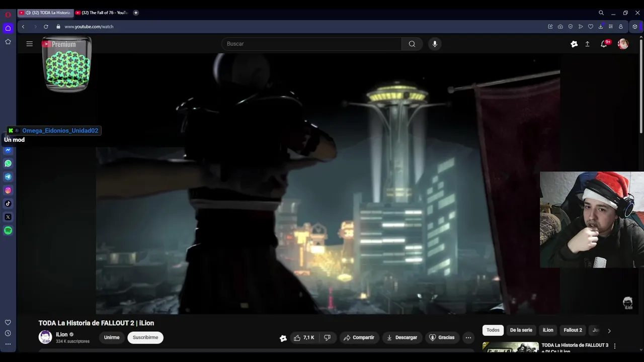Go to YouTube Premium home logo
Screen dimensions: 644x362
click(x=59, y=44)
